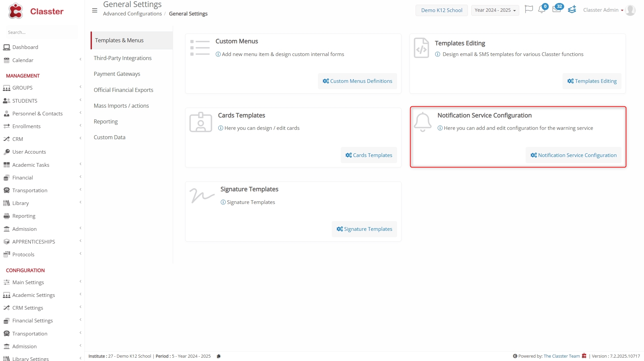Viewport: 644px width, 361px height.
Task: Open the Year 2024 - 2025 dropdown
Action: point(495,10)
